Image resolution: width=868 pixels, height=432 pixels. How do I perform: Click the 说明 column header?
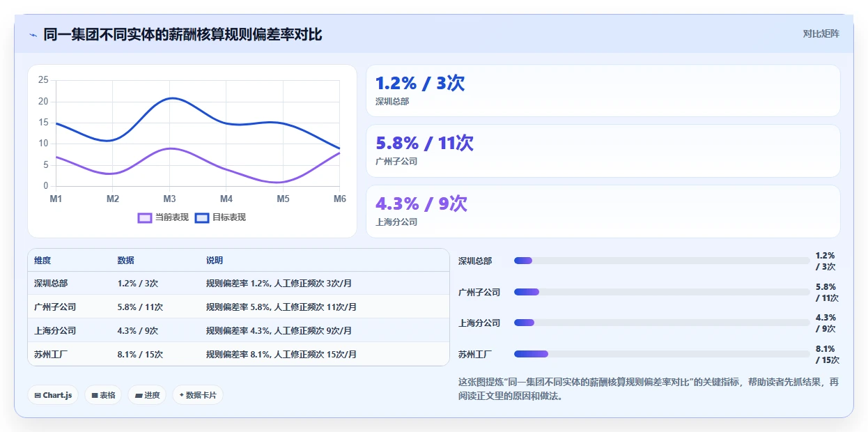[215, 261]
